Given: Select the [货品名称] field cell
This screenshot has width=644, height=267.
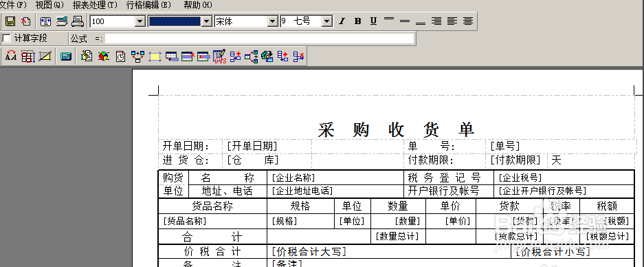Looking at the screenshot, I should [213, 222].
